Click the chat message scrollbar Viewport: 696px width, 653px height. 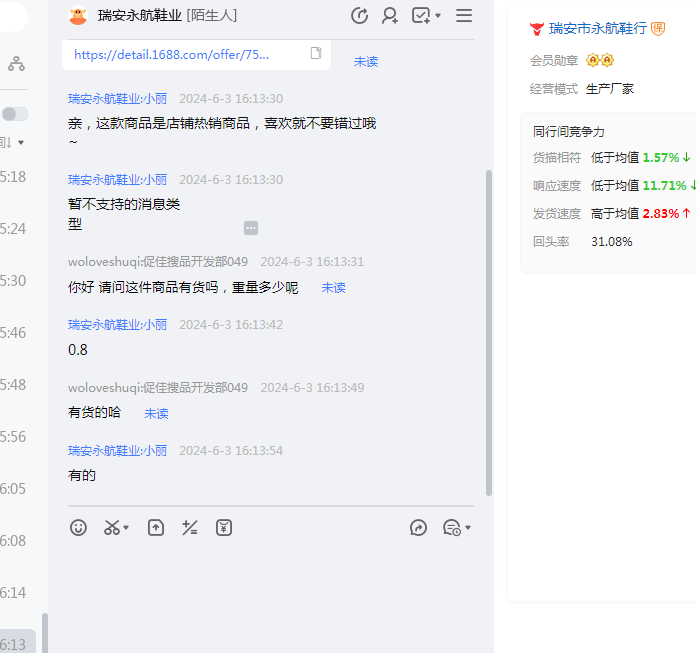pyautogui.click(x=488, y=330)
